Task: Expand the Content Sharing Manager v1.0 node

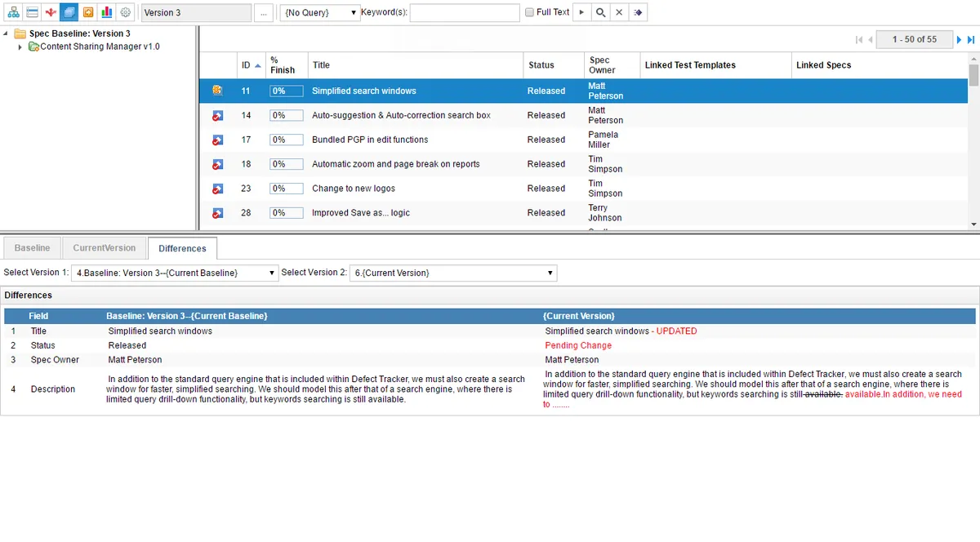Action: 20,47
